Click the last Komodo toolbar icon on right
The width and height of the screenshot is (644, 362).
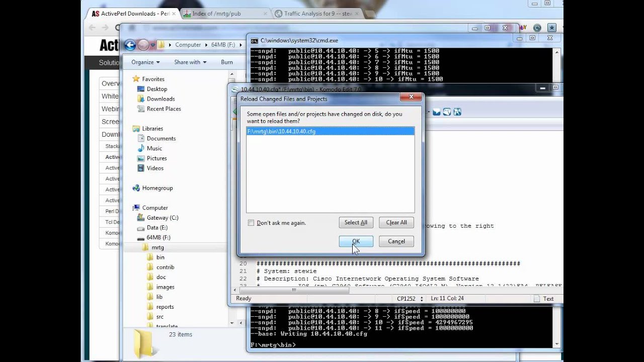click(457, 112)
